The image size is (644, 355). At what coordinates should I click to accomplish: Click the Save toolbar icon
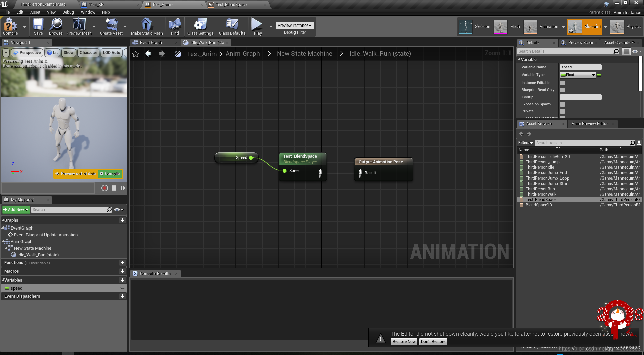coord(38,26)
